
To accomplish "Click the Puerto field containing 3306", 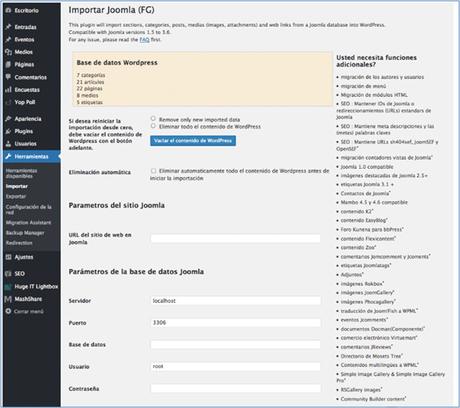I will tap(236, 323).
